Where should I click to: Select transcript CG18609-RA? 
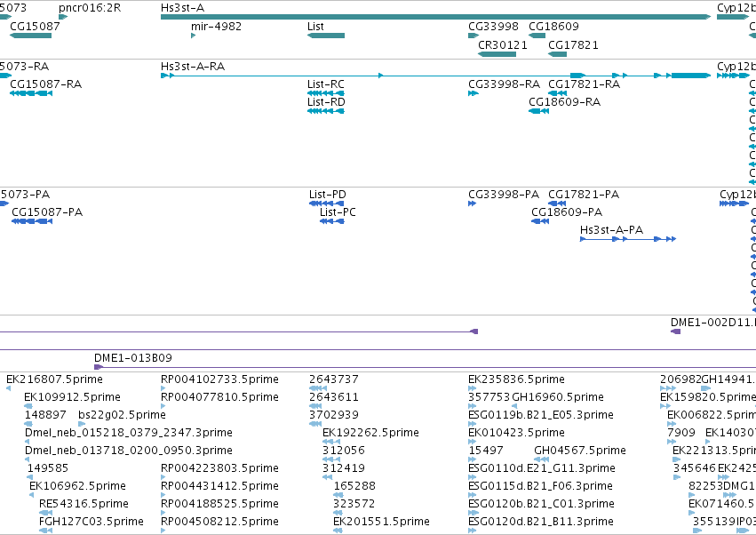click(x=538, y=111)
